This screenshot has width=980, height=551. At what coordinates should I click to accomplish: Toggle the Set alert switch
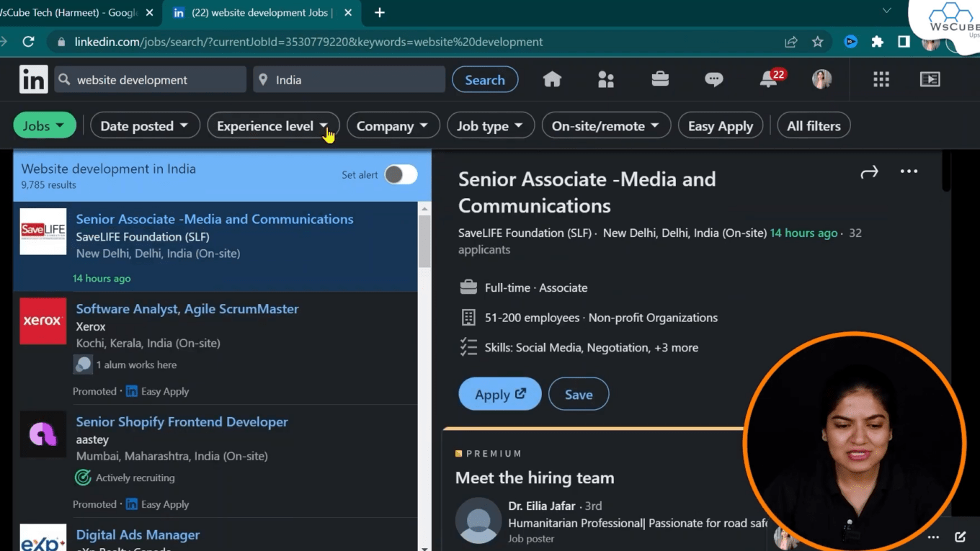coord(401,174)
